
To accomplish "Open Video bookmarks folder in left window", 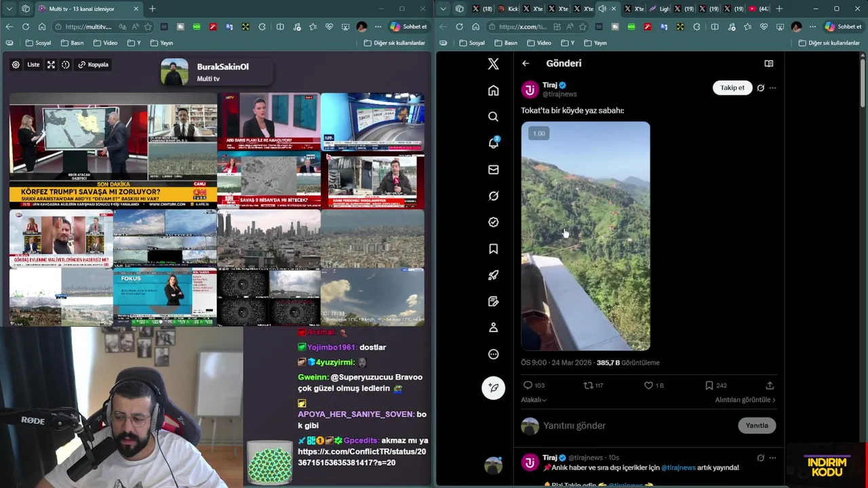I will (105, 43).
